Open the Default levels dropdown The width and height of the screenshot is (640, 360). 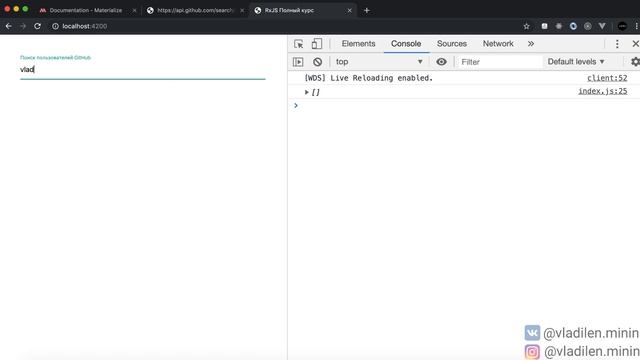[576, 62]
